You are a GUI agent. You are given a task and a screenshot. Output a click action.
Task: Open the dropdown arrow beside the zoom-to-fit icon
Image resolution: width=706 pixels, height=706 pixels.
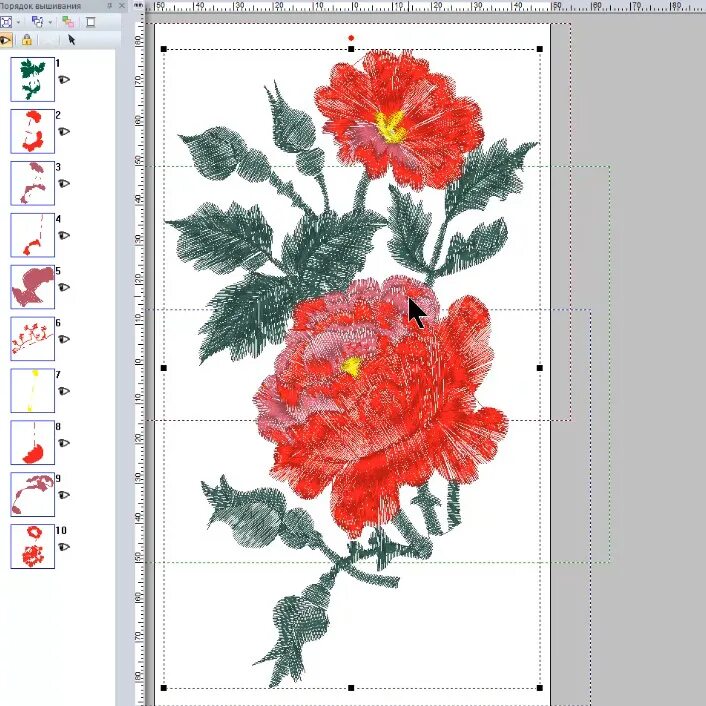click(x=18, y=22)
